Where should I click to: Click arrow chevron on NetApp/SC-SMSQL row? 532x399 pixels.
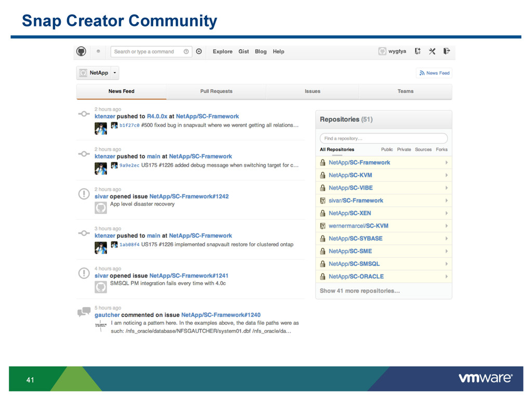coord(446,263)
